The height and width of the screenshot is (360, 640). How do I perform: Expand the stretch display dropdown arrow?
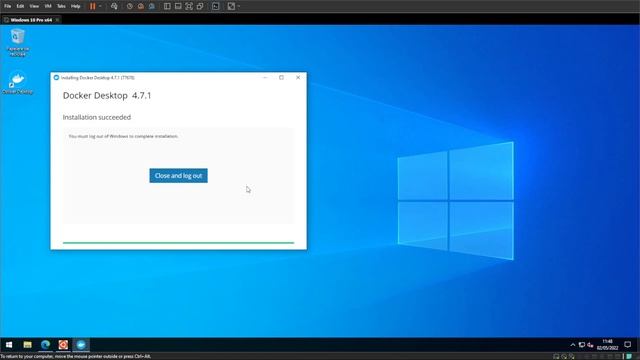(x=238, y=6)
